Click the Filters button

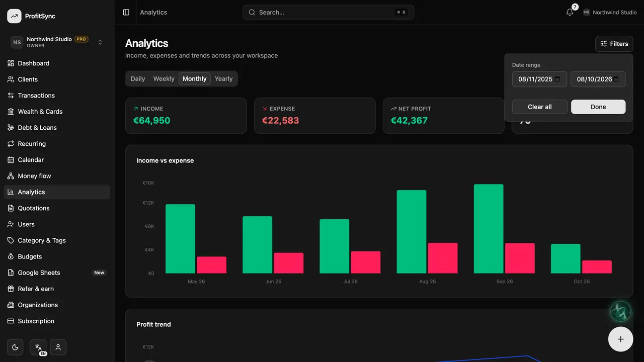614,44
